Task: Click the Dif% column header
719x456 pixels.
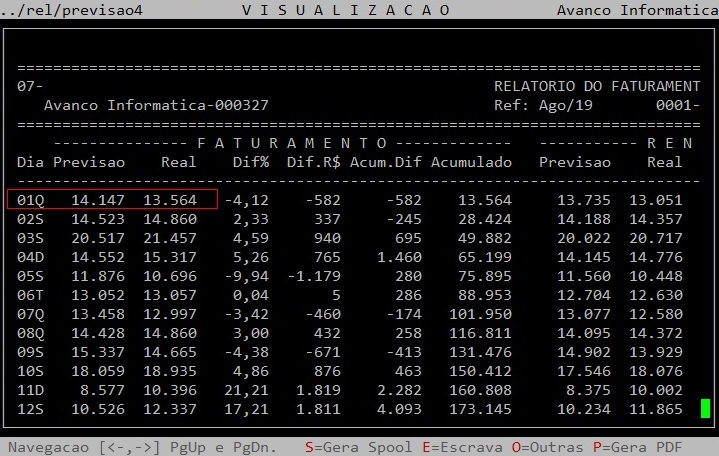Action: [x=250, y=162]
